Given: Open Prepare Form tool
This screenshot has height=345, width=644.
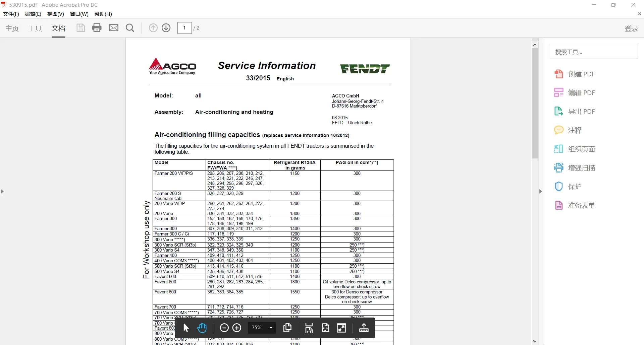Looking at the screenshot, I should 575,205.
